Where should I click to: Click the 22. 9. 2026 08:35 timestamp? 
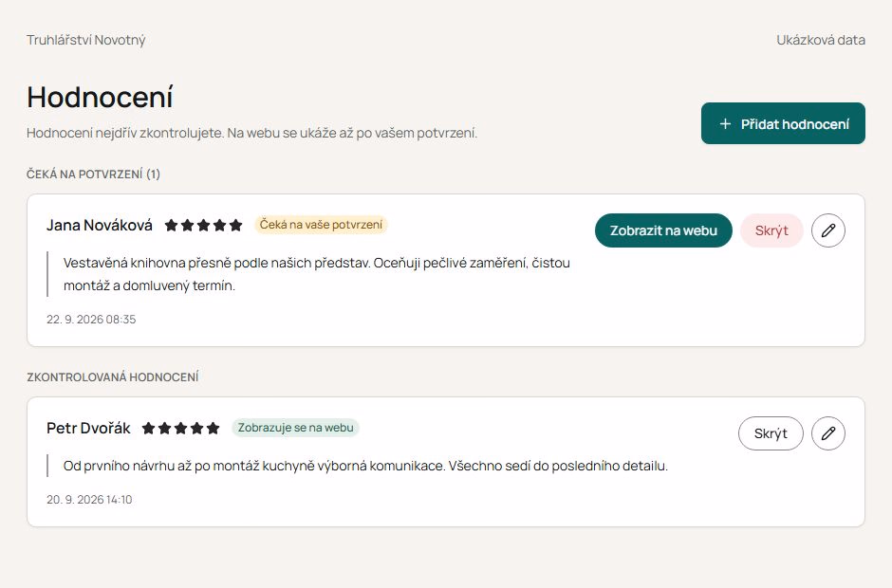click(91, 319)
